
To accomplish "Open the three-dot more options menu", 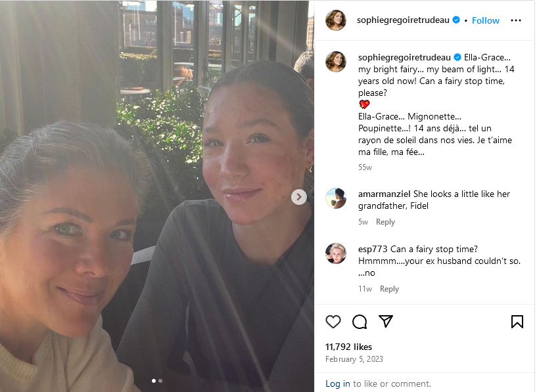I will point(516,20).
